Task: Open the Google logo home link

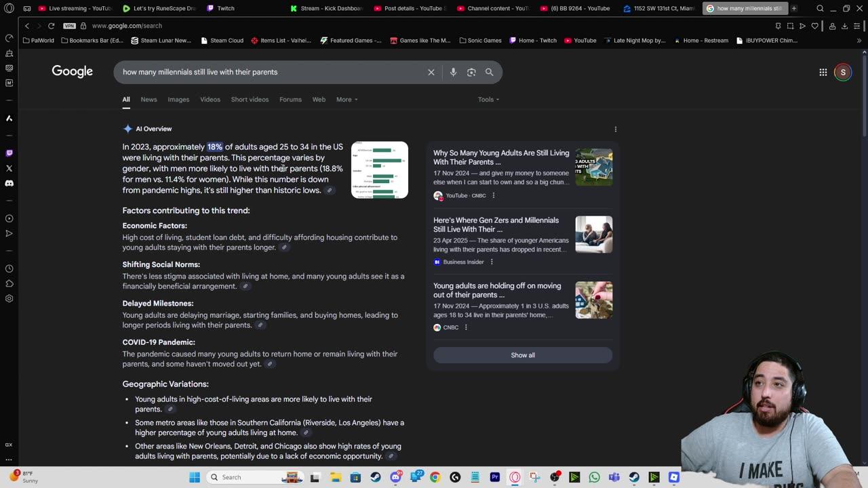Action: pos(73,72)
